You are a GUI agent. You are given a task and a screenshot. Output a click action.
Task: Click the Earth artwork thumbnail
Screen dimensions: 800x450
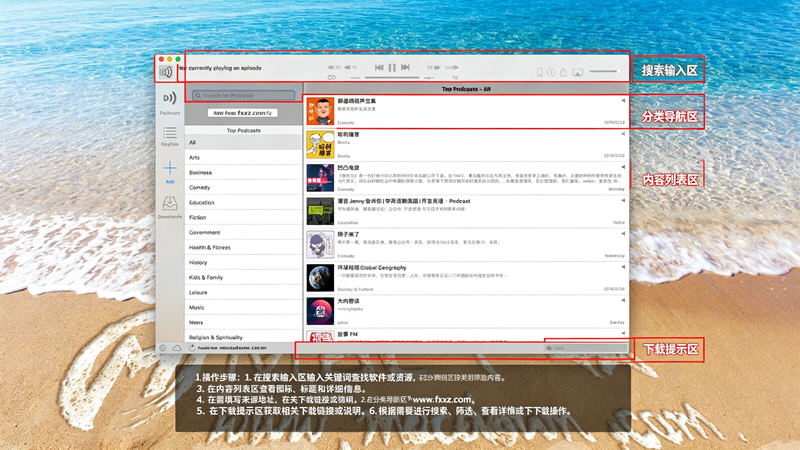(x=320, y=278)
